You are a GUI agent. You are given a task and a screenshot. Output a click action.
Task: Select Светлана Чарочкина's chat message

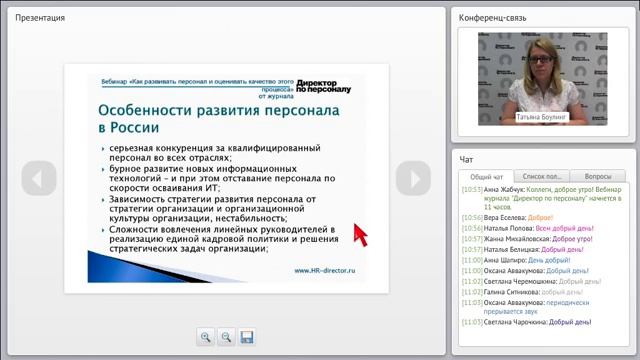527,322
